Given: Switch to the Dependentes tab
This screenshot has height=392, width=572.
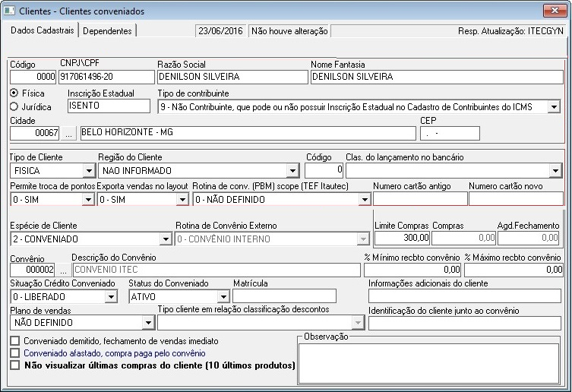Looking at the screenshot, I should pyautogui.click(x=107, y=31).
